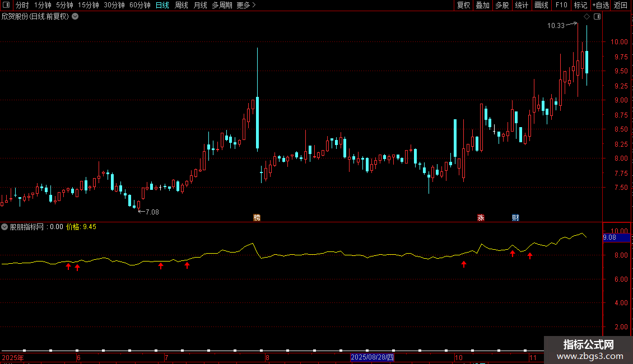Select the 30分钟 period tab
The height and width of the screenshot is (364, 633).
coord(114,5)
